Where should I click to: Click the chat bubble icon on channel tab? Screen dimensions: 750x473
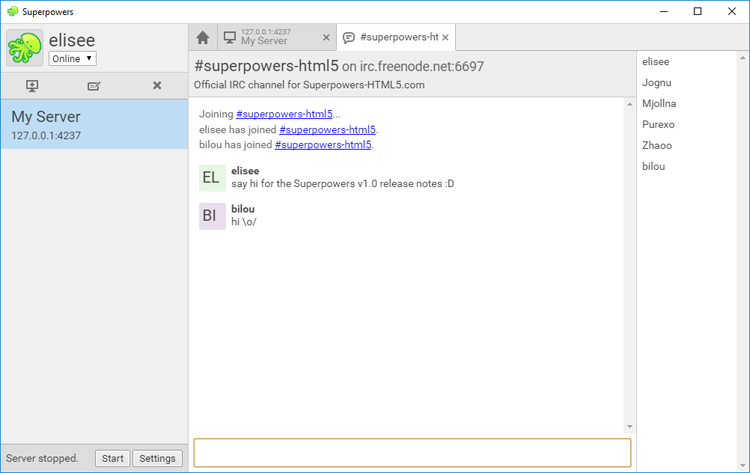(x=349, y=38)
